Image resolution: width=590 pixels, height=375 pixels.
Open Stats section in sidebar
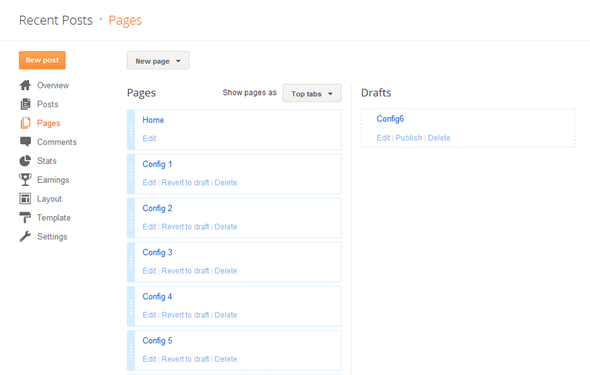(x=47, y=161)
